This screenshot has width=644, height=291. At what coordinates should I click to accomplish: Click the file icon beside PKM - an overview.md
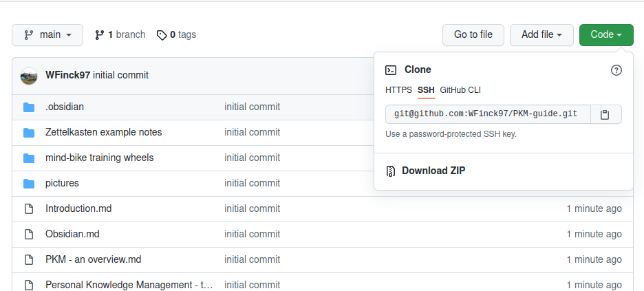[x=29, y=260]
